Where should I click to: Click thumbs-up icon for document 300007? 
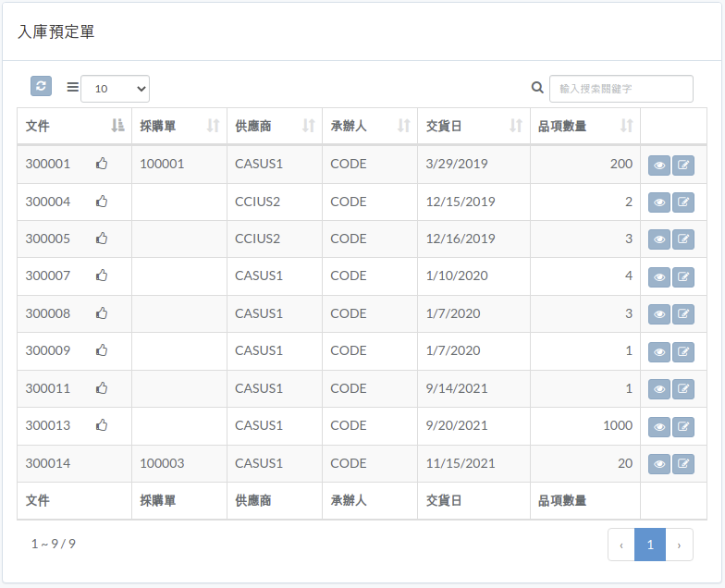click(102, 276)
